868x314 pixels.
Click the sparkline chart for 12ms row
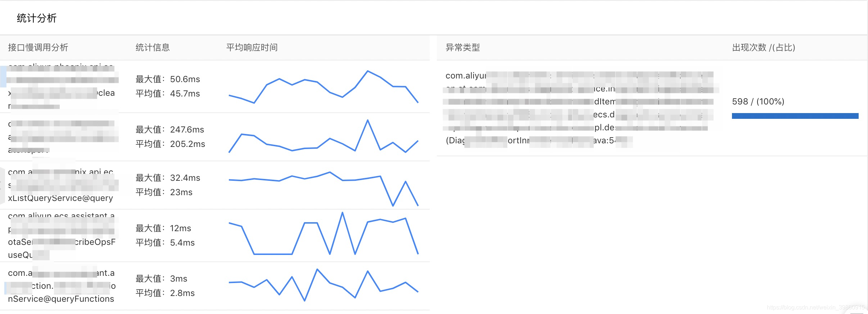coord(323,234)
